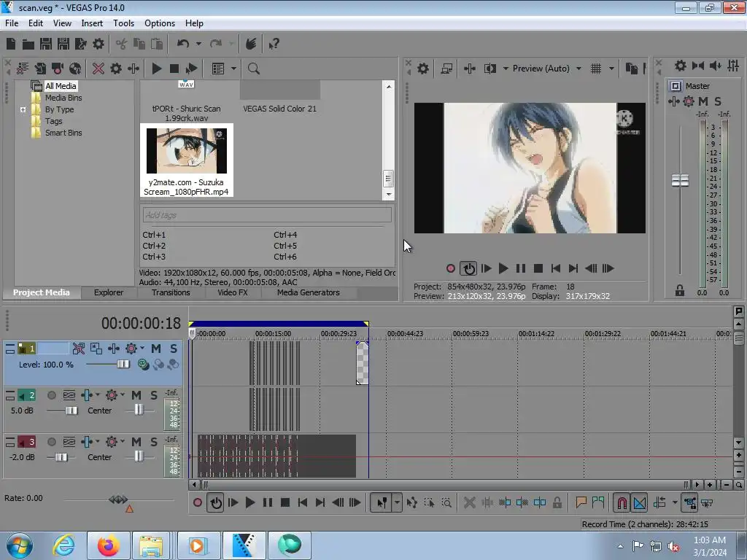
Task: Open undo history dropdown arrow
Action: pos(198,44)
